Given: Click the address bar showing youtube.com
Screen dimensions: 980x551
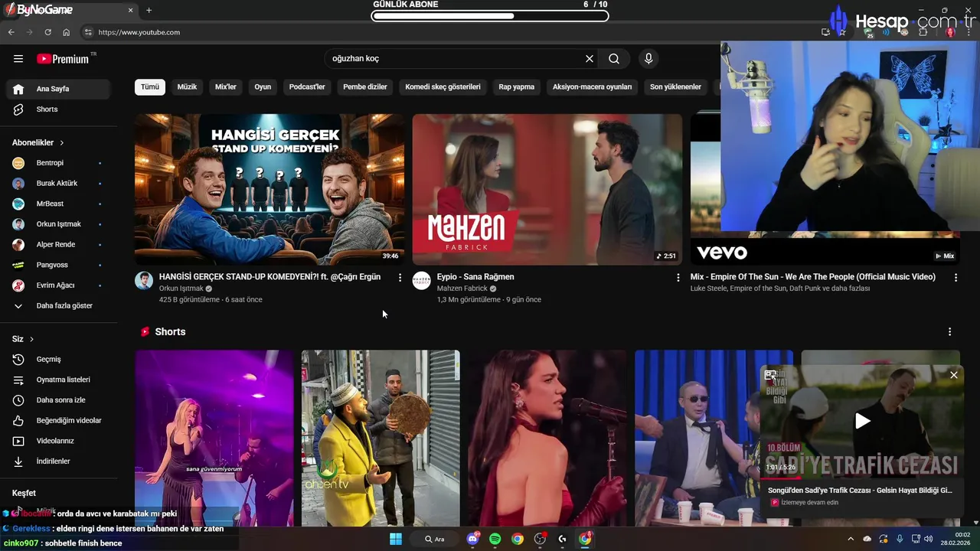Looking at the screenshot, I should pos(444,32).
